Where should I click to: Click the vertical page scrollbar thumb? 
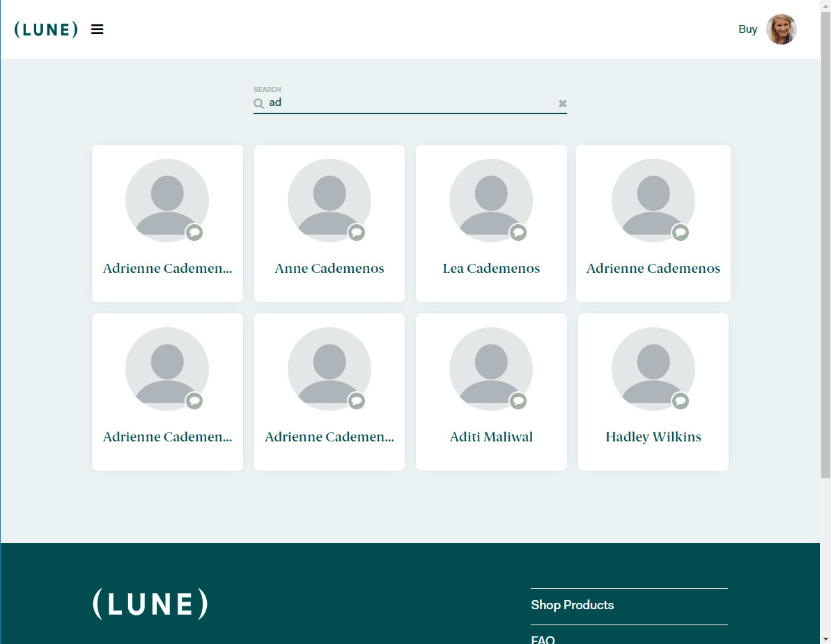[825, 244]
